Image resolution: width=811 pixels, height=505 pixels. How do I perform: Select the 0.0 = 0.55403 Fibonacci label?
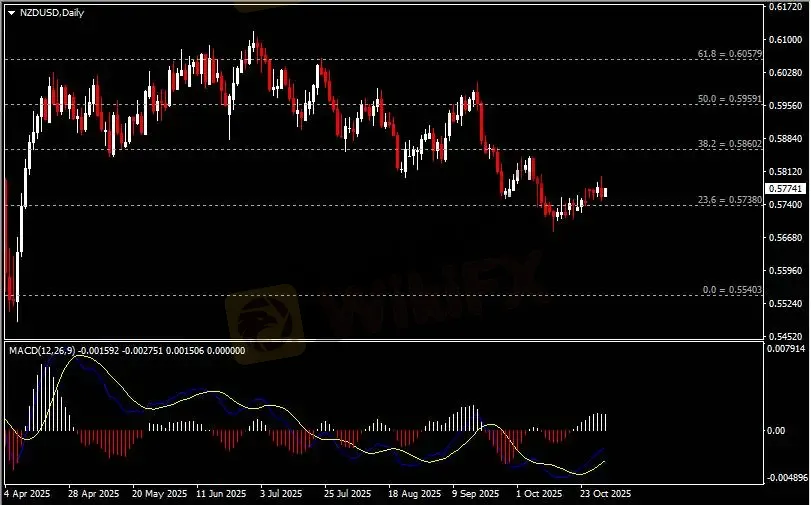coord(732,290)
